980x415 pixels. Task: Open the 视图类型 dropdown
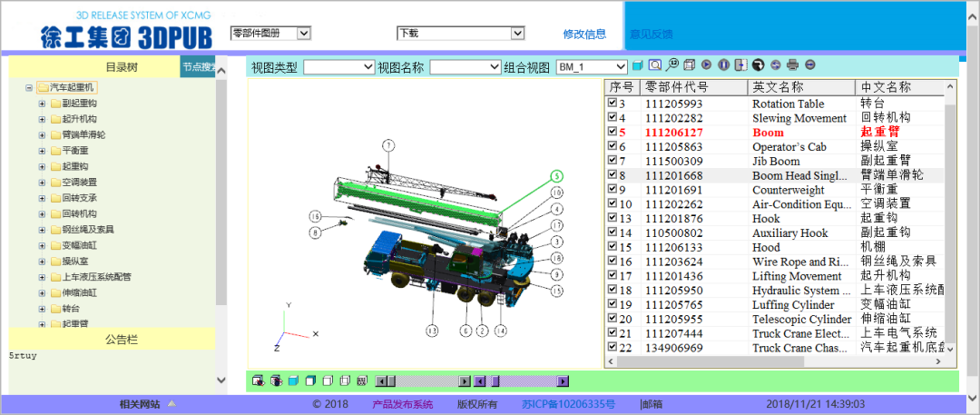point(338,67)
